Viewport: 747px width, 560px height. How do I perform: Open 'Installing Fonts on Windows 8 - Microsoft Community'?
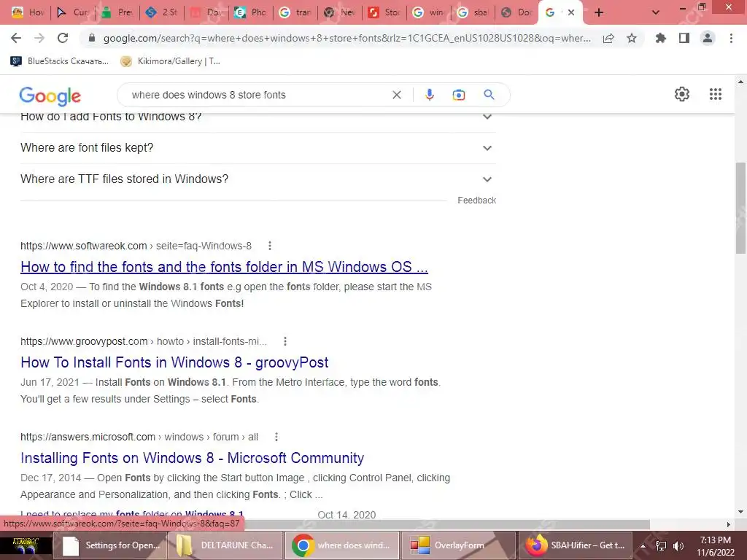pos(192,458)
